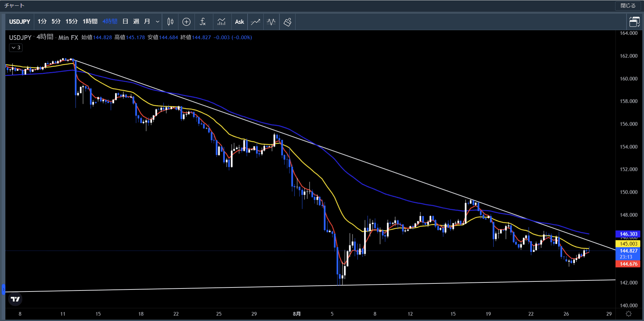Switch to the 15分 timeframe
644x321 pixels.
pos(71,21)
